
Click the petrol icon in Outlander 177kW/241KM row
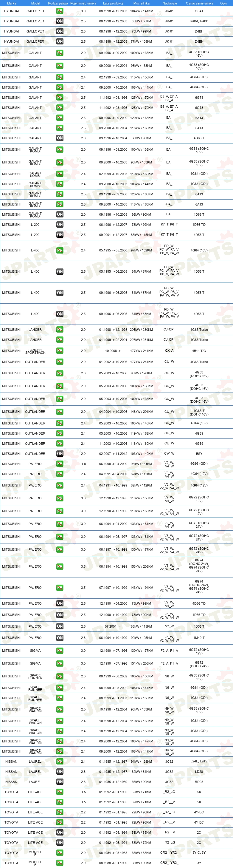pos(60,362)
